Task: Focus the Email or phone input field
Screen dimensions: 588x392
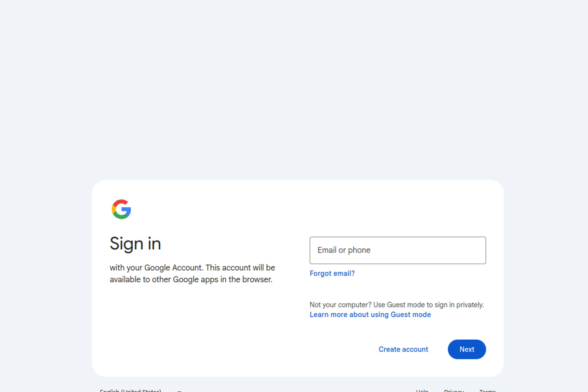Action: click(397, 250)
